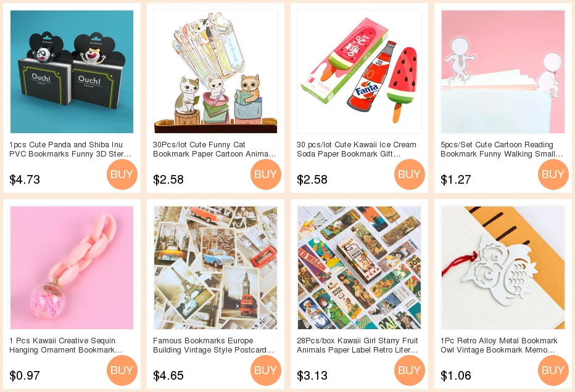Click BUY for the $1.06 Alloy Metal Owl bookmark
Viewport: 575px width, 392px height.
click(553, 370)
